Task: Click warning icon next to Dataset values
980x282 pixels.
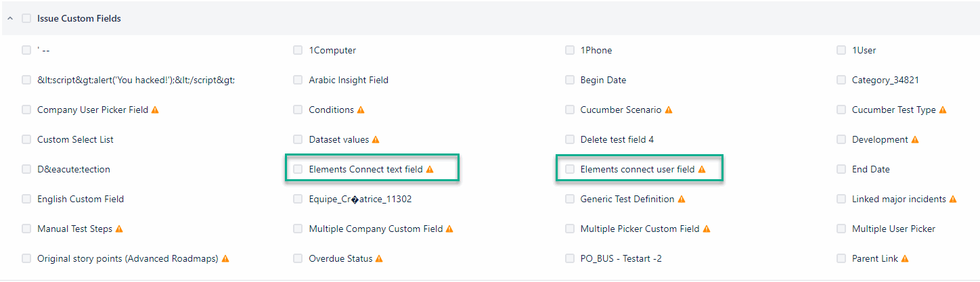Action: pos(376,139)
